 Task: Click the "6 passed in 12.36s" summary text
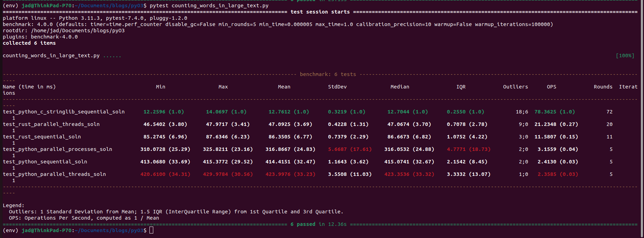pos(318,224)
